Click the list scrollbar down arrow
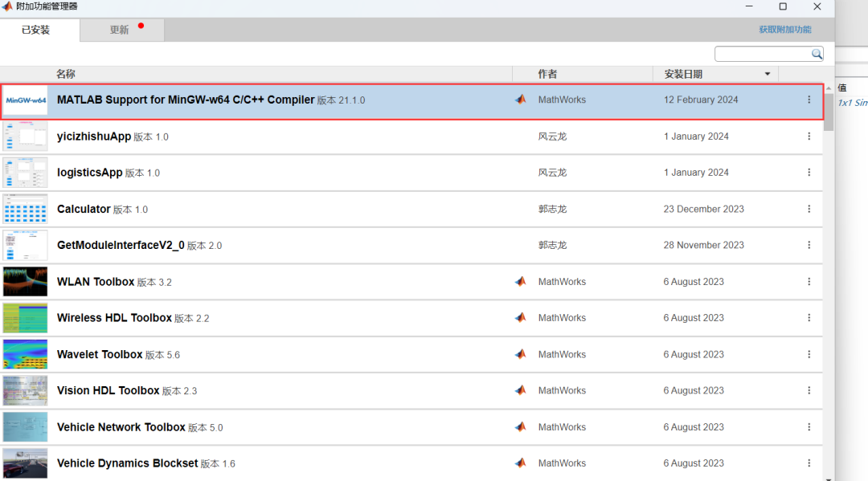Image resolution: width=868 pixels, height=481 pixels. point(829,479)
